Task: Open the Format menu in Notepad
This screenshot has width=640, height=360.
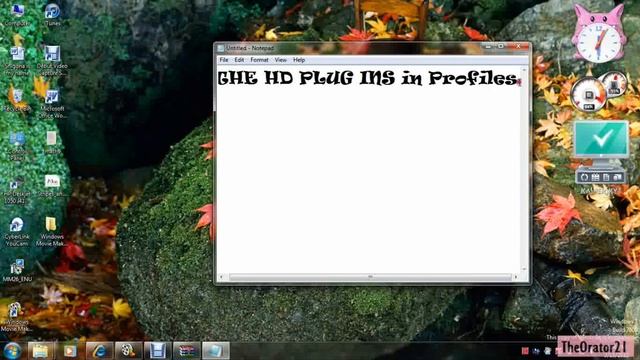Action: coord(259,60)
